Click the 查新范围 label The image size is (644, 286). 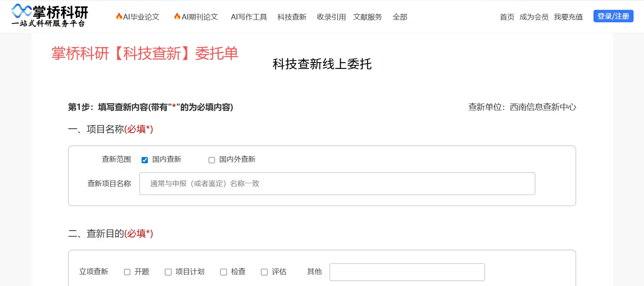tap(116, 159)
